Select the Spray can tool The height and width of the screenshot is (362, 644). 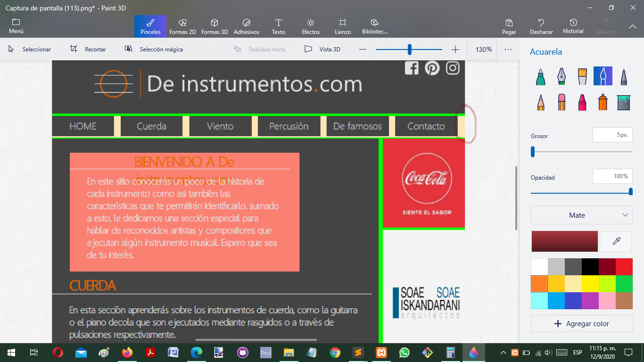tap(603, 102)
